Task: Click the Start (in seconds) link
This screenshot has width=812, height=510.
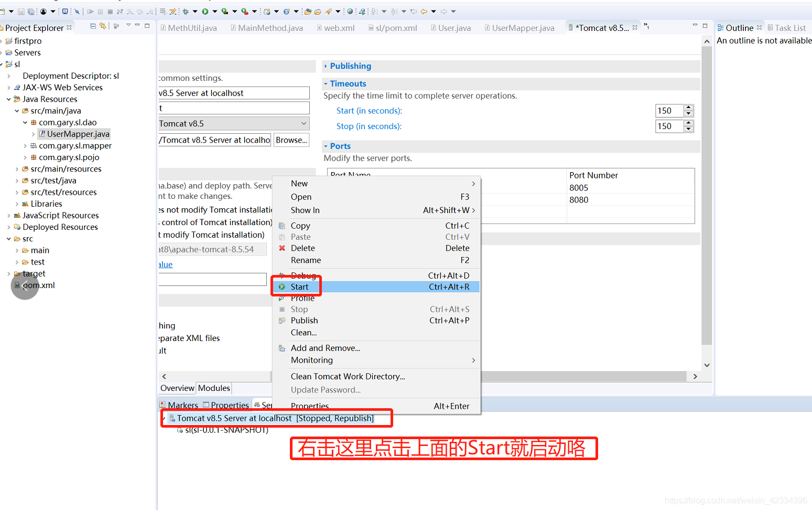Action: 369,111
